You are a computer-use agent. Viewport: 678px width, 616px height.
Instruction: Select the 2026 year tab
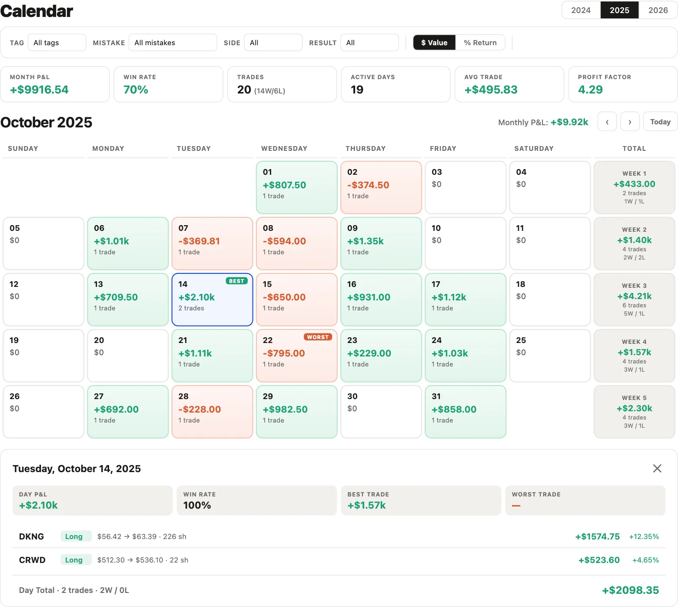(x=658, y=10)
